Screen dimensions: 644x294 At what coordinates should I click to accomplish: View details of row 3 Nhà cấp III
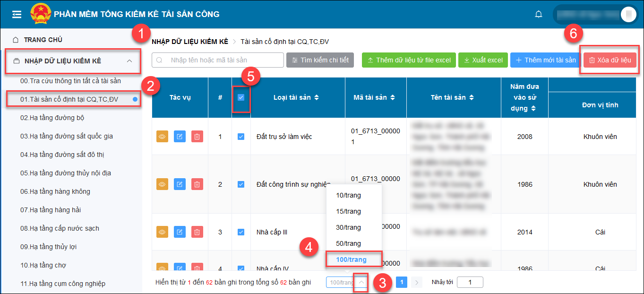(162, 232)
